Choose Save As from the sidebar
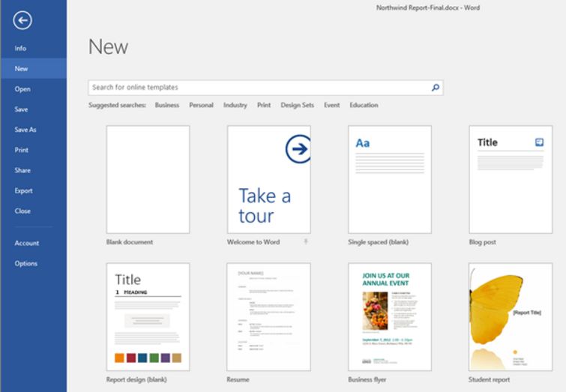The image size is (566, 392). tap(33, 130)
